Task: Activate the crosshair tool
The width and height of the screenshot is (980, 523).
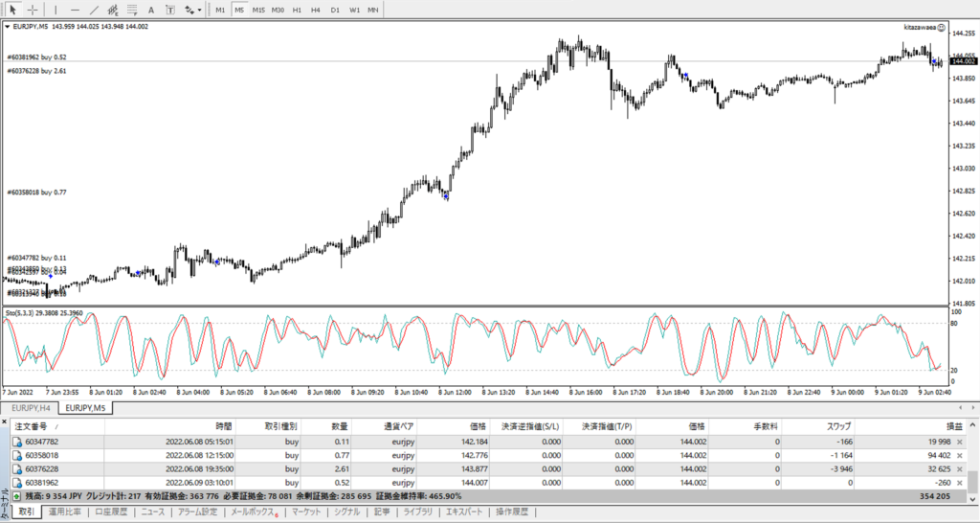Action: [x=33, y=10]
